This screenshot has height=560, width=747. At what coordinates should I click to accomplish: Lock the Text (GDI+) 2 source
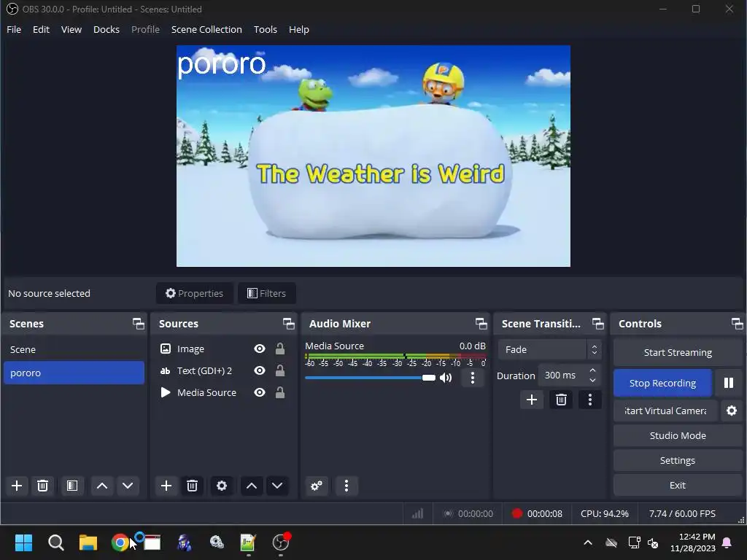coord(280,370)
